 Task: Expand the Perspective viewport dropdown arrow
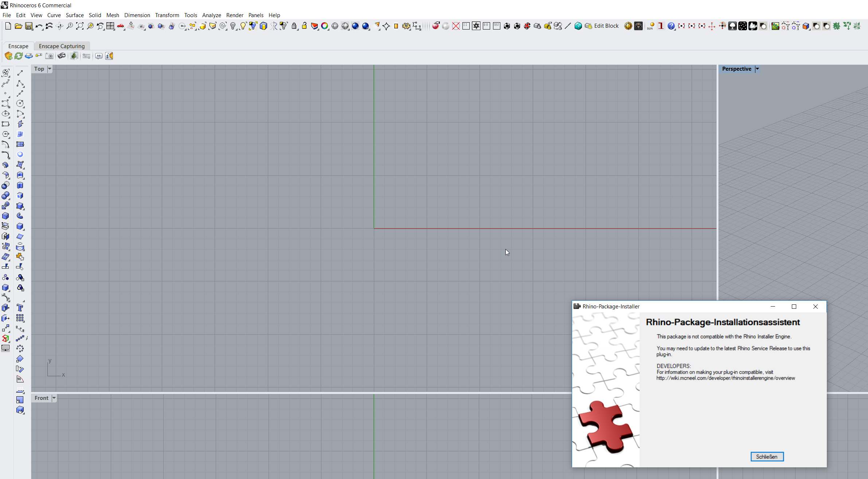coord(757,69)
